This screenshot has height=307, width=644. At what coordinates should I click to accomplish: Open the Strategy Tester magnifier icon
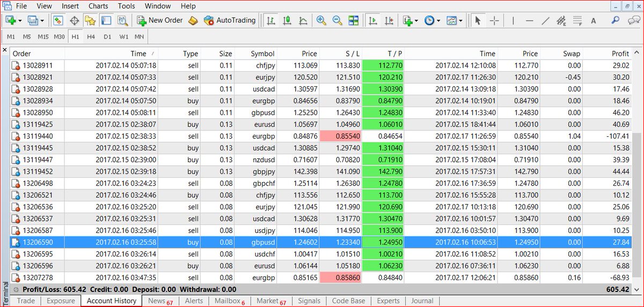122,20
